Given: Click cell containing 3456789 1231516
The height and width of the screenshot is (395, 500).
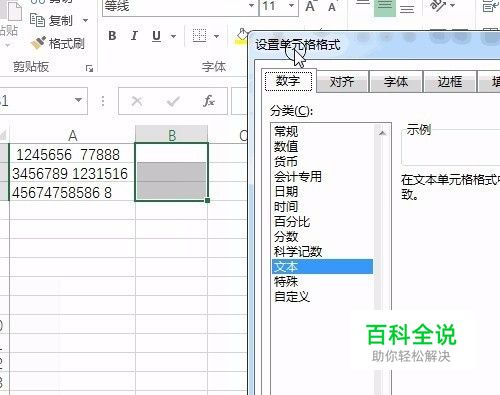Looking at the screenshot, I should pyautogui.click(x=72, y=173).
